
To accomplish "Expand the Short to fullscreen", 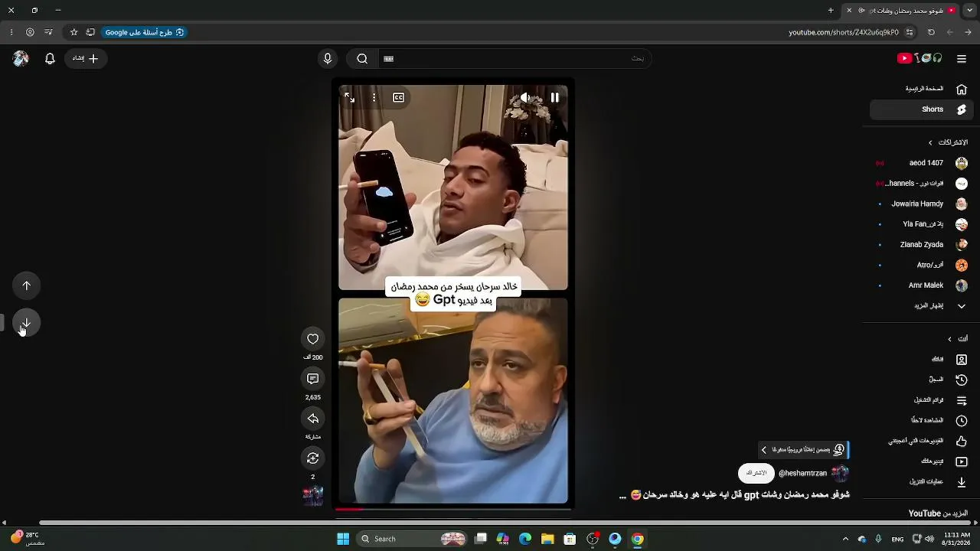I will (x=349, y=97).
